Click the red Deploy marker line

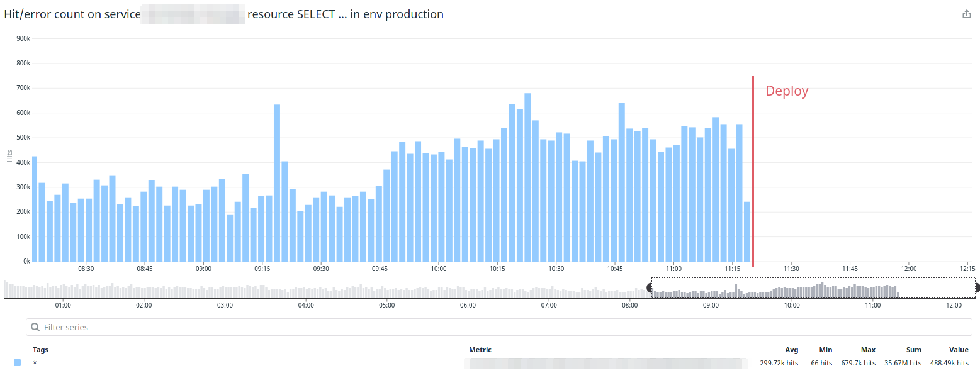pos(752,170)
